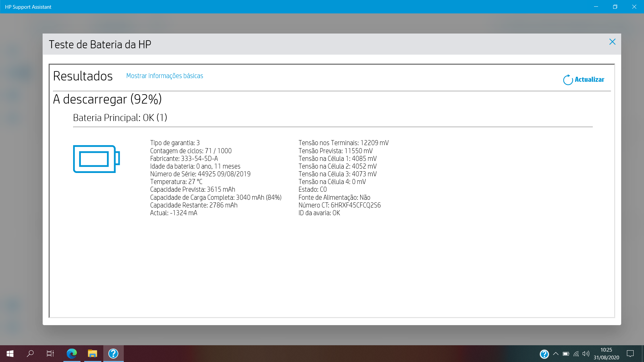Click 'Contagem de ciclos: 71 / 1000'

(191, 151)
